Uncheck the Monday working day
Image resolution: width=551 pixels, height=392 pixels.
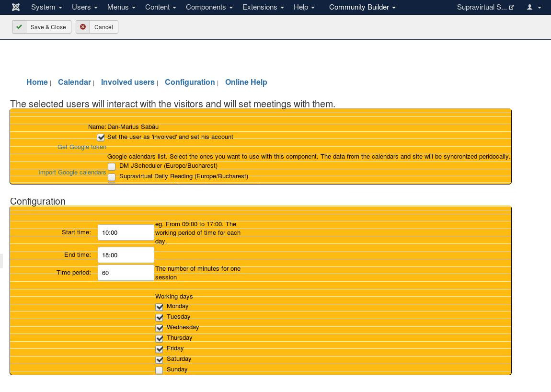(x=159, y=307)
